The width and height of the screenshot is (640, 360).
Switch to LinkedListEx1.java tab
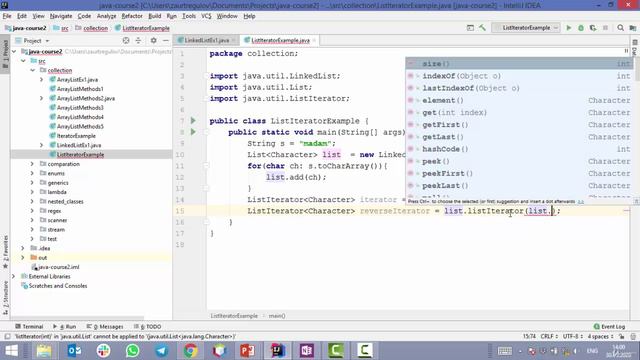click(207, 40)
